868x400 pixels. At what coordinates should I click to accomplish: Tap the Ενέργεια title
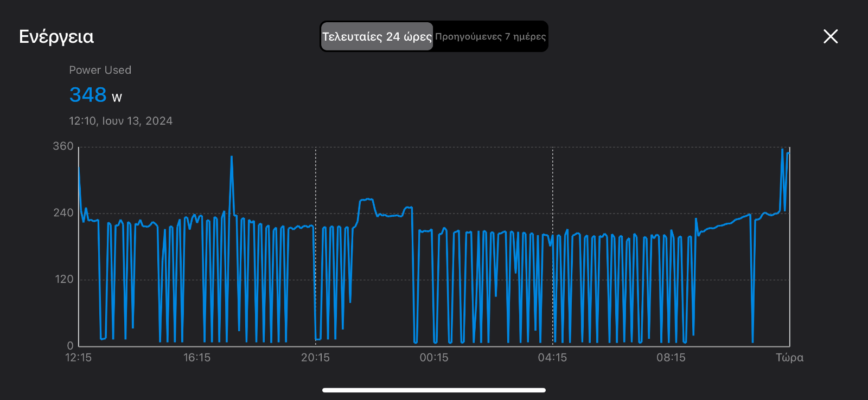coord(56,36)
